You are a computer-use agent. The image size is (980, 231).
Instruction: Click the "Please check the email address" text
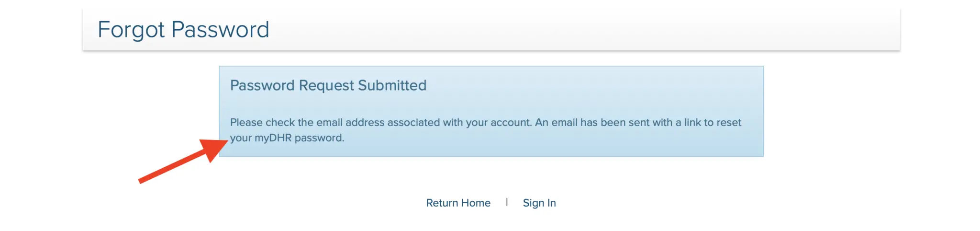pyautogui.click(x=307, y=122)
